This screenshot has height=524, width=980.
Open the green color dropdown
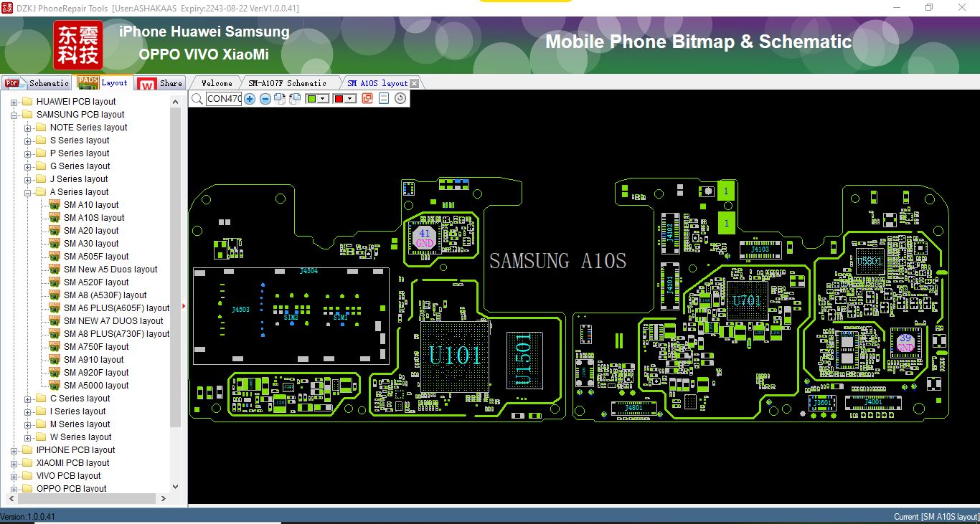(x=322, y=98)
